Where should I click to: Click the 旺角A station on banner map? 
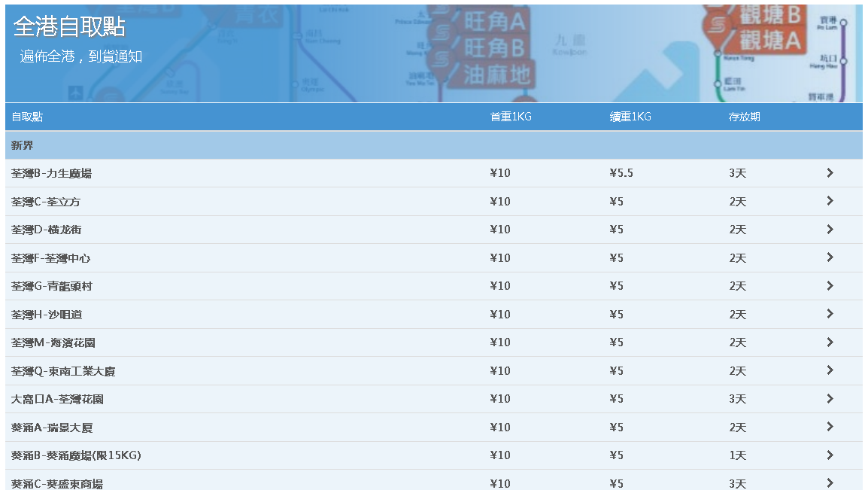tap(493, 22)
